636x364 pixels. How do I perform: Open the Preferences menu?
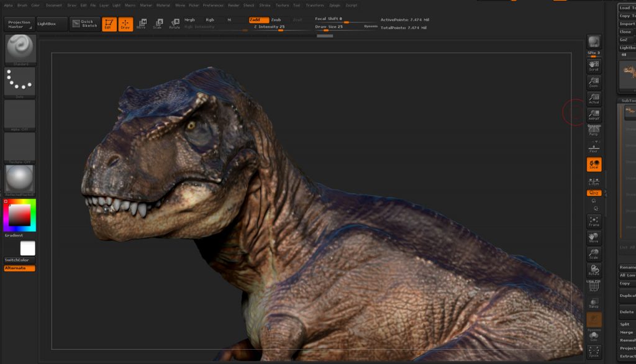[x=213, y=5]
